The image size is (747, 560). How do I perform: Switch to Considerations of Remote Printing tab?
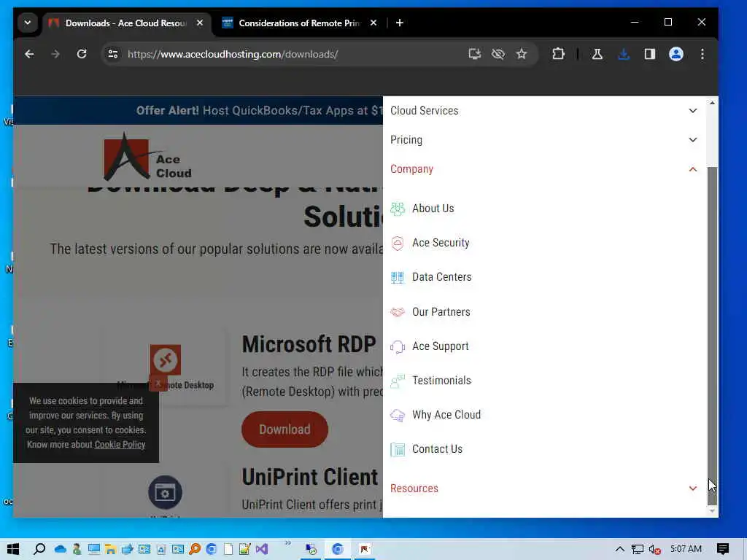[298, 23]
